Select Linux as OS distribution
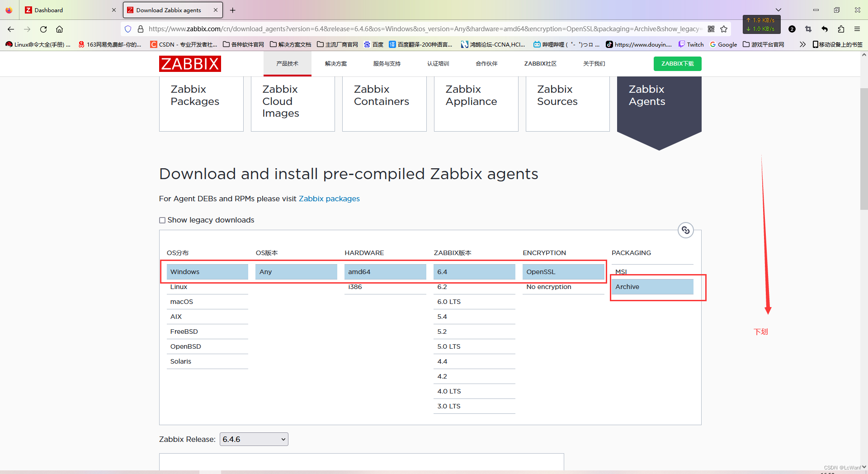The height and width of the screenshot is (474, 868). [x=207, y=287]
